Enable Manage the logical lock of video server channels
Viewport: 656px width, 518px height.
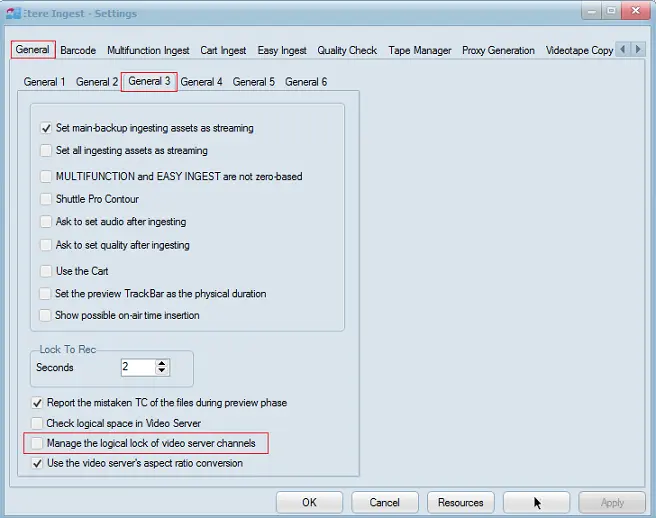38,443
